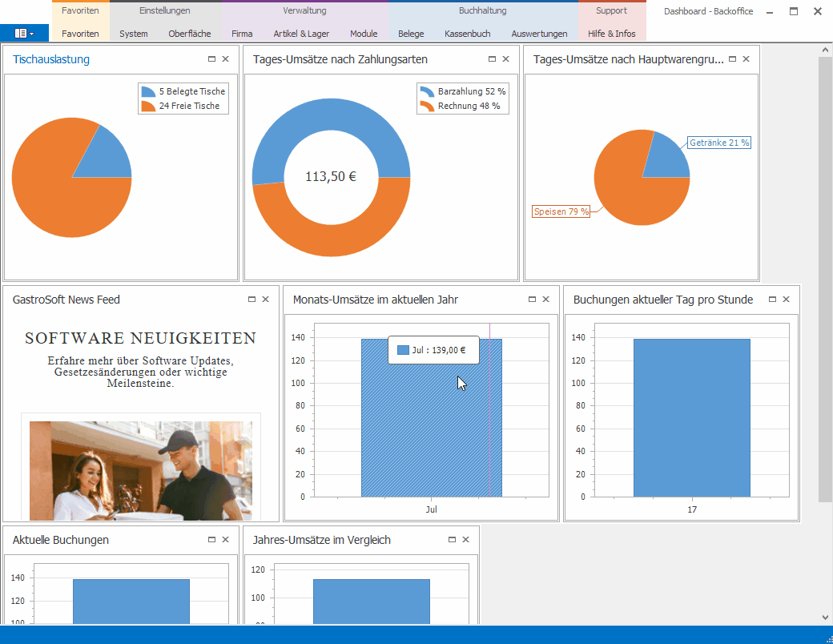Close the GastroSoft News Feed panel
This screenshot has width=833, height=644.
pos(266,299)
